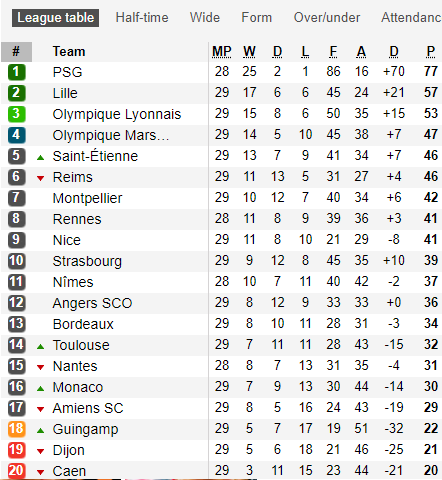
Task: Open the Olympique Lyonnais team page
Action: [x=117, y=114]
